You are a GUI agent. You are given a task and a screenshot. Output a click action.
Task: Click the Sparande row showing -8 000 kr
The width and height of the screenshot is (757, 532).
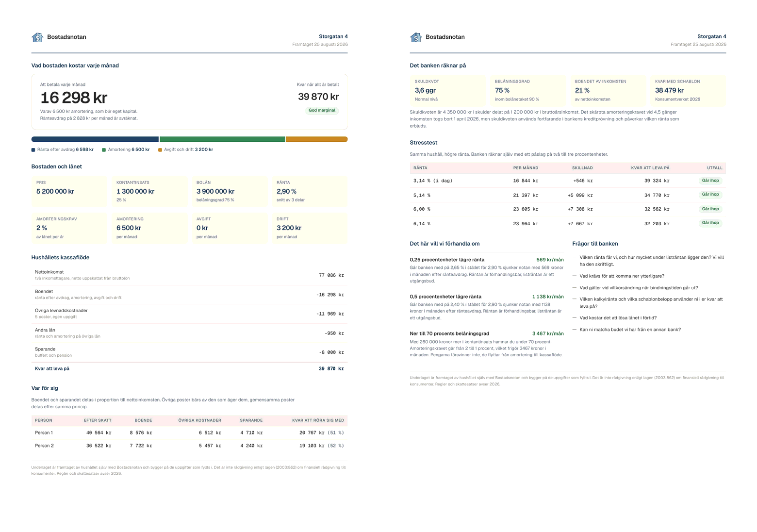(189, 352)
